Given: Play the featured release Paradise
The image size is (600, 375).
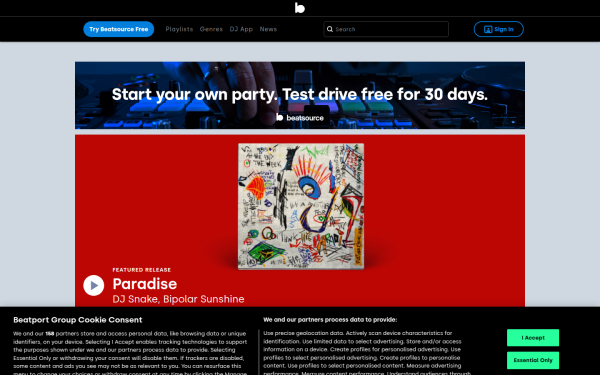Looking at the screenshot, I should 94,285.
